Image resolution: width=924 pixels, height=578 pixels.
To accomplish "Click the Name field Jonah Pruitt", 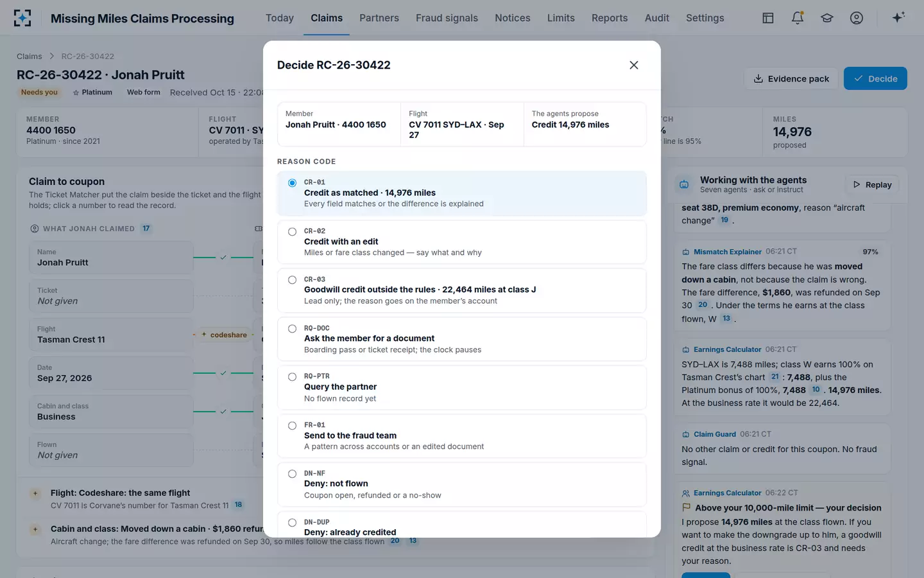I will pyautogui.click(x=111, y=258).
